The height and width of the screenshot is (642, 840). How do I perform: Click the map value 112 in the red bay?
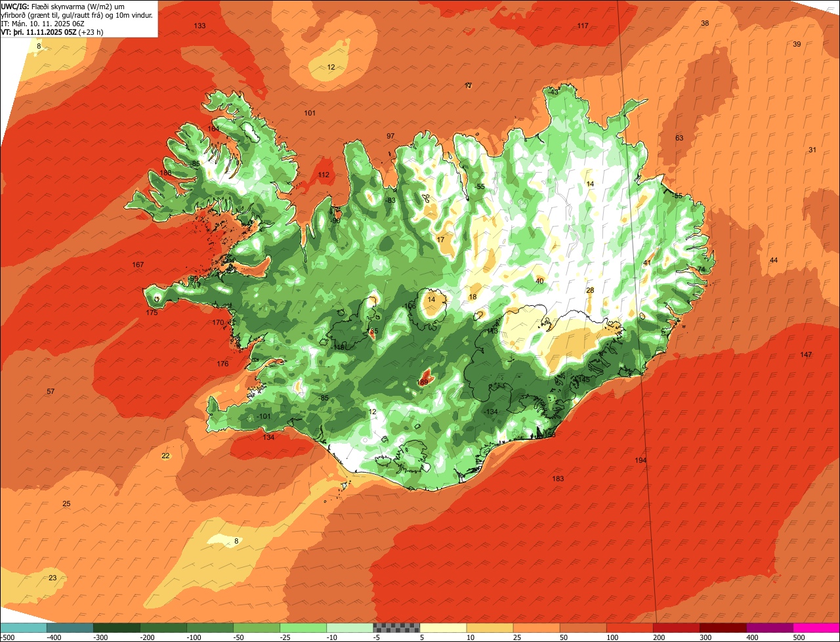[x=324, y=175]
